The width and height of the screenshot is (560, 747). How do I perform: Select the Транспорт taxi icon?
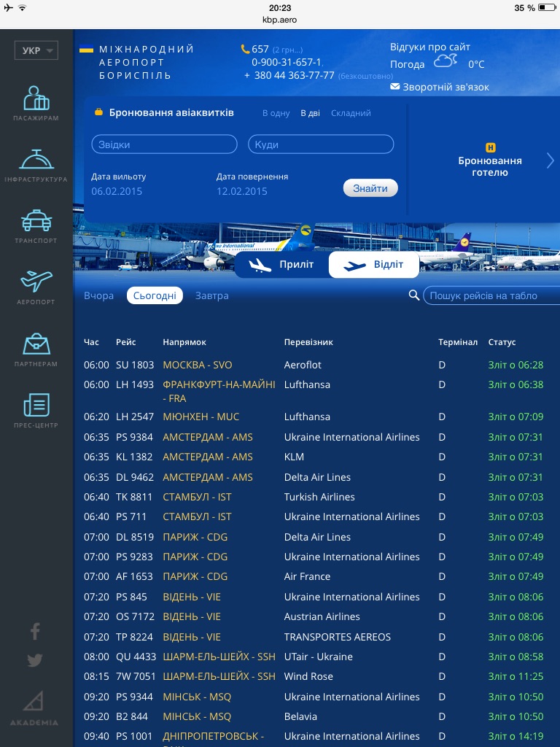click(x=36, y=222)
